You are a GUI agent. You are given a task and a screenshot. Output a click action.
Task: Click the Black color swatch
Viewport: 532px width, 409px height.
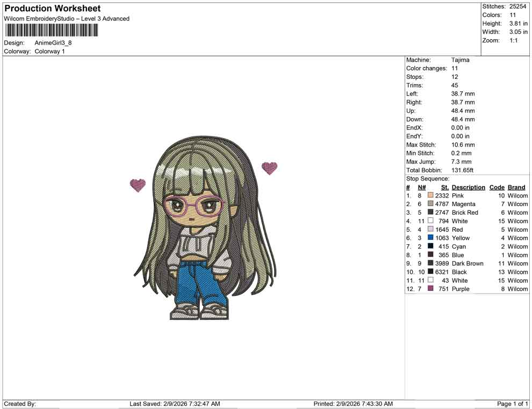[x=430, y=272]
